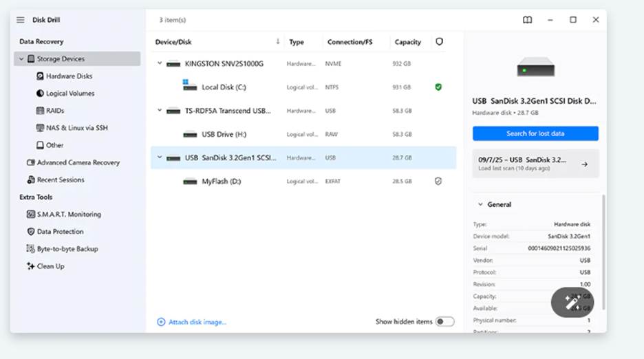Select Storage Devices in sidebar
This screenshot has height=359, width=644.
(77, 58)
